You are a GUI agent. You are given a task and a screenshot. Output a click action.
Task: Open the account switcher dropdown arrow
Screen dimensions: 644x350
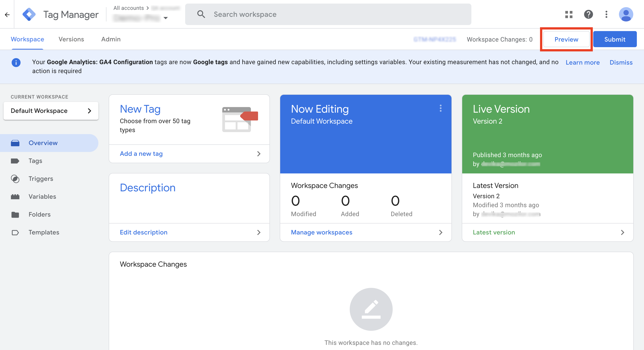point(166,18)
